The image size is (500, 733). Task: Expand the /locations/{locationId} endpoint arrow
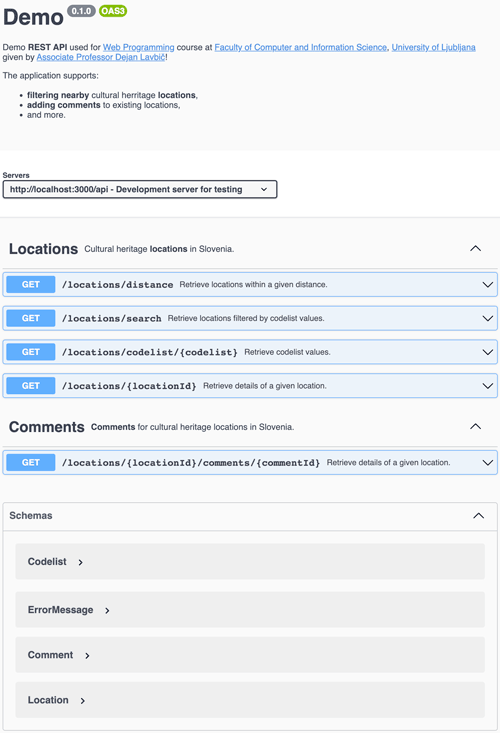(x=487, y=386)
